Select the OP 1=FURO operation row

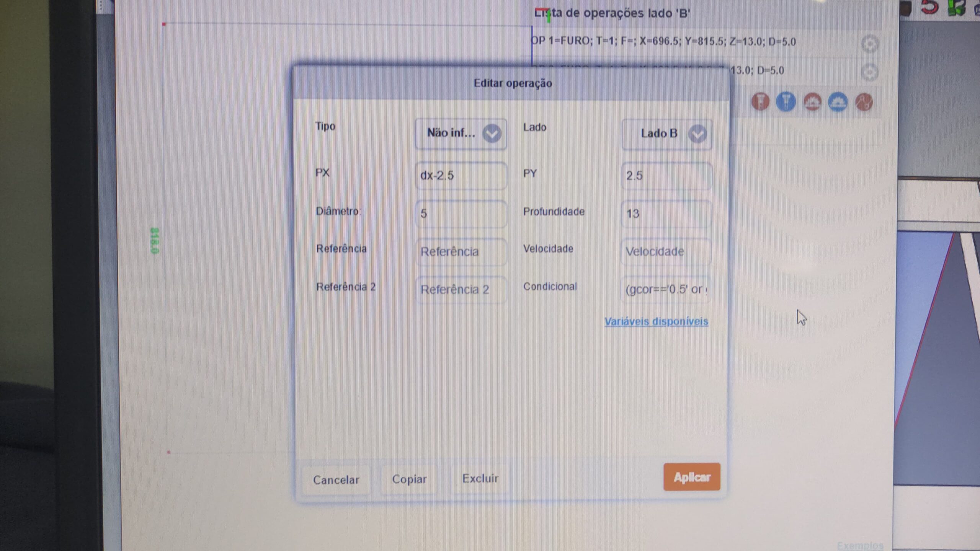tap(662, 41)
